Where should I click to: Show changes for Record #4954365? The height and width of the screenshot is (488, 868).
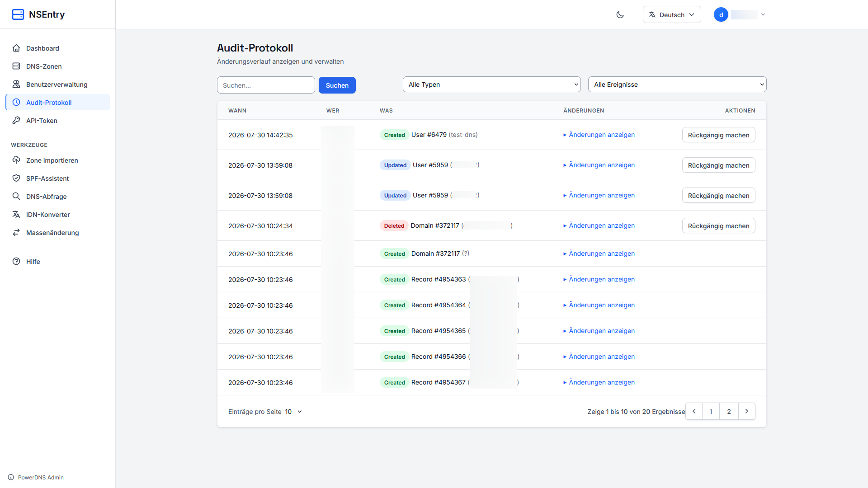(x=599, y=331)
